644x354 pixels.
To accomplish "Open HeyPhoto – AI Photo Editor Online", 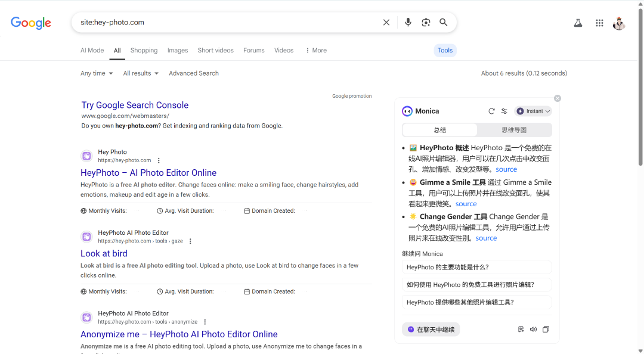I will point(148,172).
